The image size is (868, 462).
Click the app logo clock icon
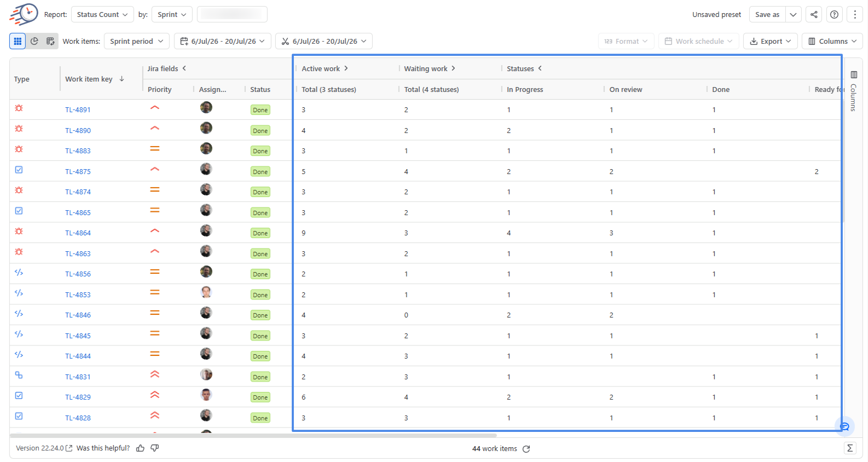24,14
